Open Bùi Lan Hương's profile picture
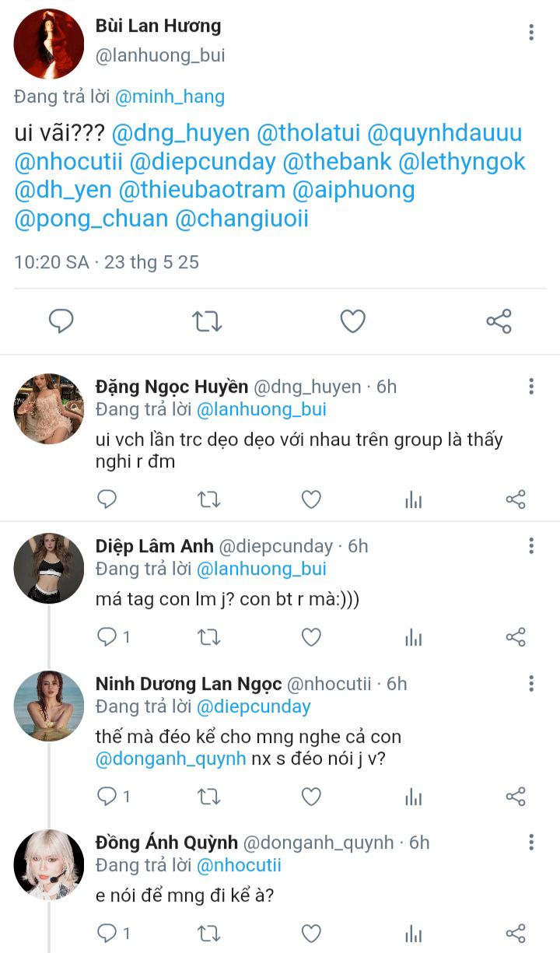560x953 pixels. tap(49, 44)
